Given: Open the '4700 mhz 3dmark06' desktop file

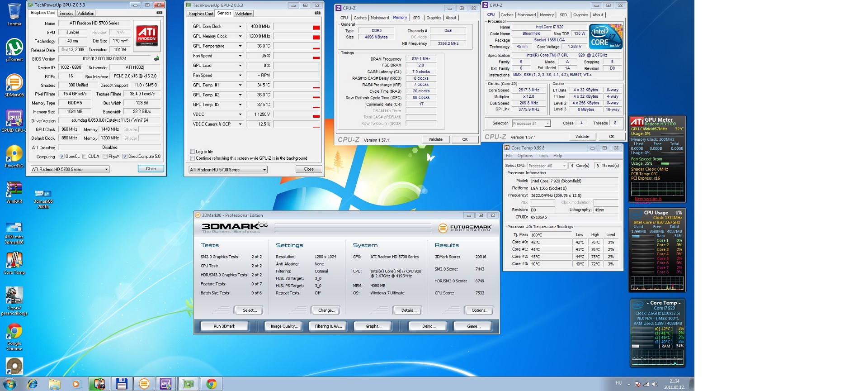Looking at the screenshot, I should [x=14, y=233].
